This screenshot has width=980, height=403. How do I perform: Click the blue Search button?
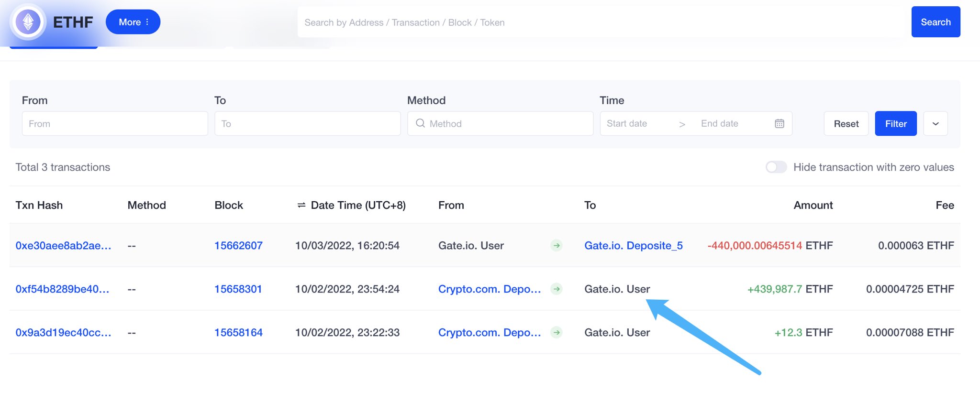coord(935,22)
